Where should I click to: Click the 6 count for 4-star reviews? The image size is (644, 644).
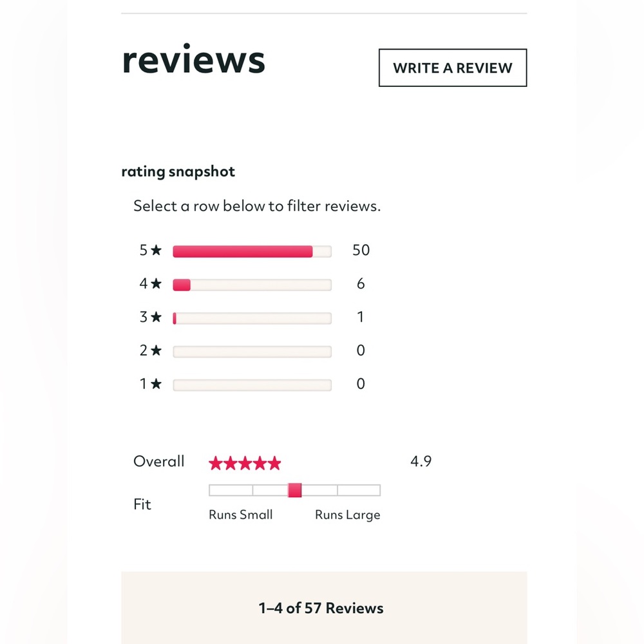tap(361, 284)
